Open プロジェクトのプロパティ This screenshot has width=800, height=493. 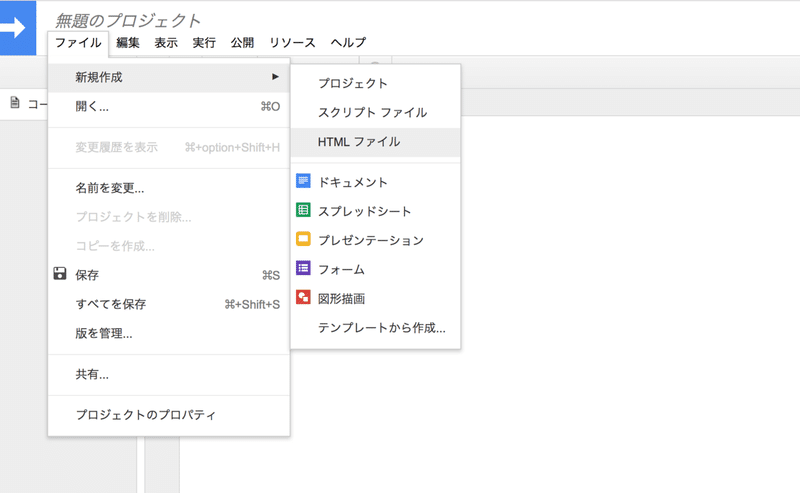pyautogui.click(x=169, y=415)
